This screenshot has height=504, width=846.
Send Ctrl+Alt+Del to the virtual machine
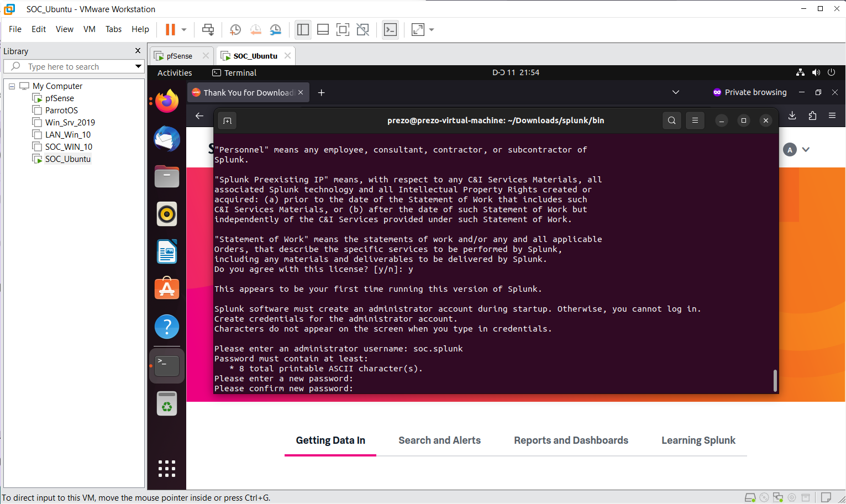click(208, 30)
